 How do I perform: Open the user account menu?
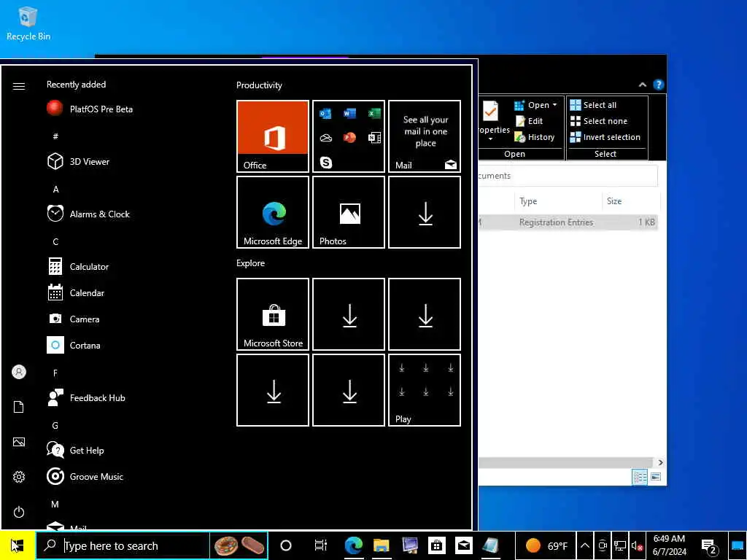(x=18, y=372)
